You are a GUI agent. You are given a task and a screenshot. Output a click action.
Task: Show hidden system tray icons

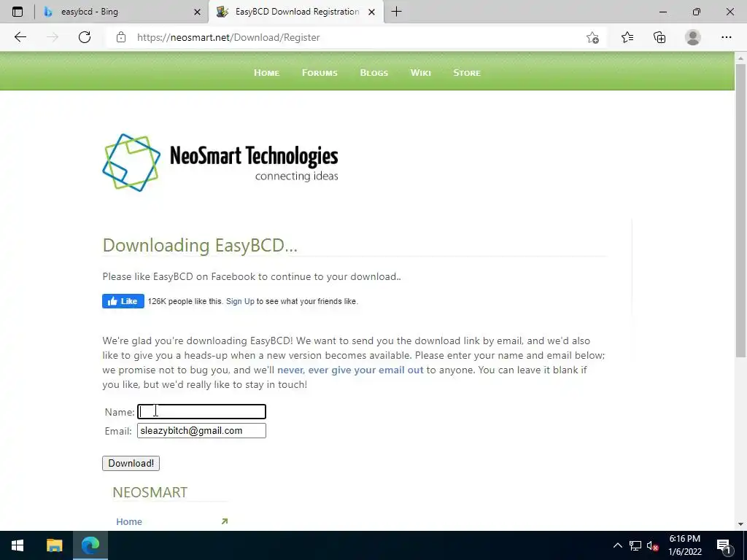tap(617, 545)
